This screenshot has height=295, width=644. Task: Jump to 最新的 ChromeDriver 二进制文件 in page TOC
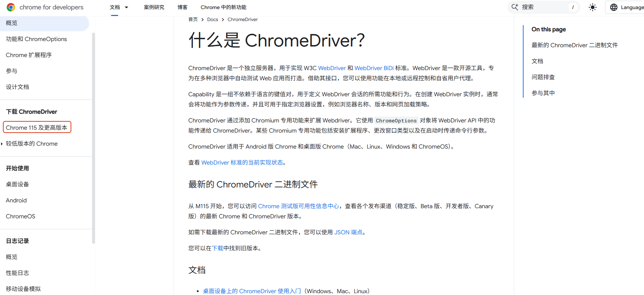coord(575,45)
